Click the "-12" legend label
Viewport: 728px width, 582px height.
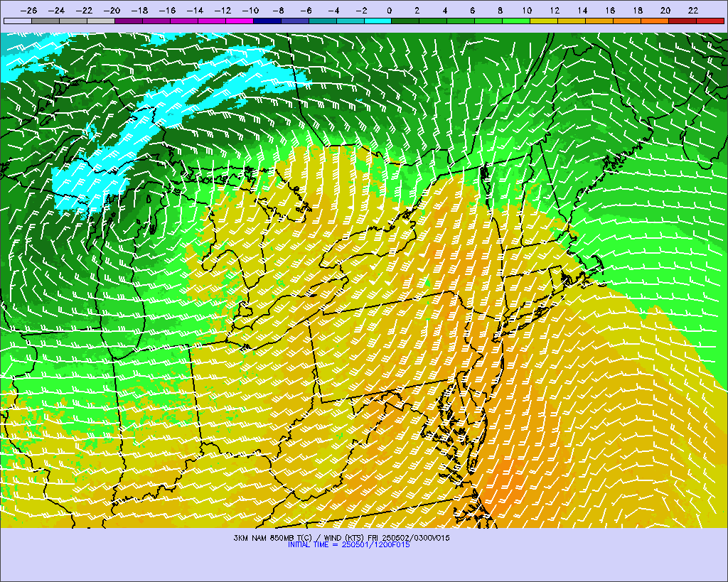[x=223, y=11]
